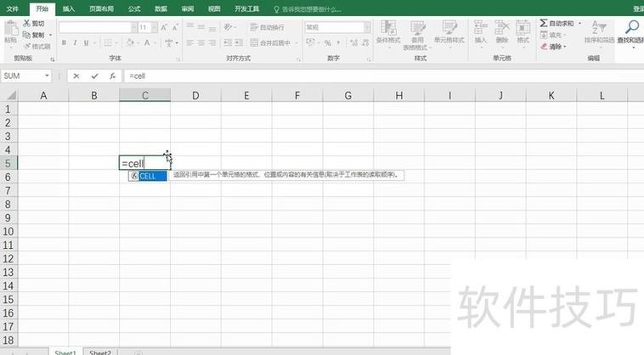Image resolution: width=644 pixels, height=355 pixels.
Task: Switch to the Page Layout (页面布局) tab
Action: [x=101, y=8]
